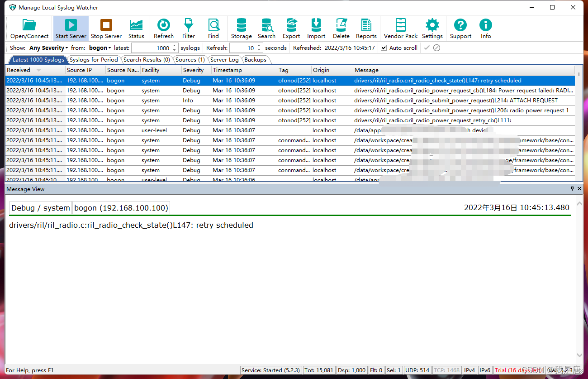The height and width of the screenshot is (379, 588).
Task: Click the Stop Server button
Action: click(x=106, y=28)
